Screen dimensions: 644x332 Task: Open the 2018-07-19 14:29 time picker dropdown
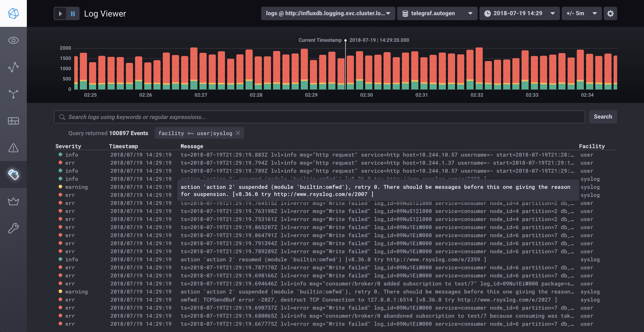519,13
